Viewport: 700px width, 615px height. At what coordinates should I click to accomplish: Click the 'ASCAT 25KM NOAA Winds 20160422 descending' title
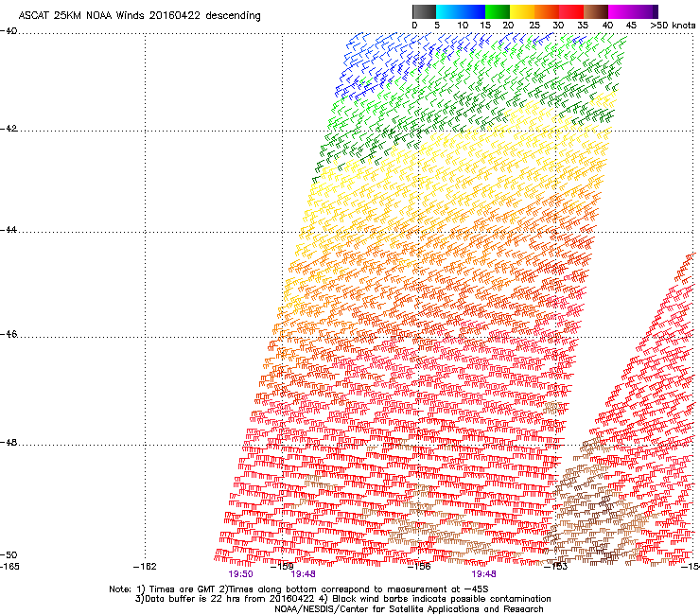coord(140,15)
